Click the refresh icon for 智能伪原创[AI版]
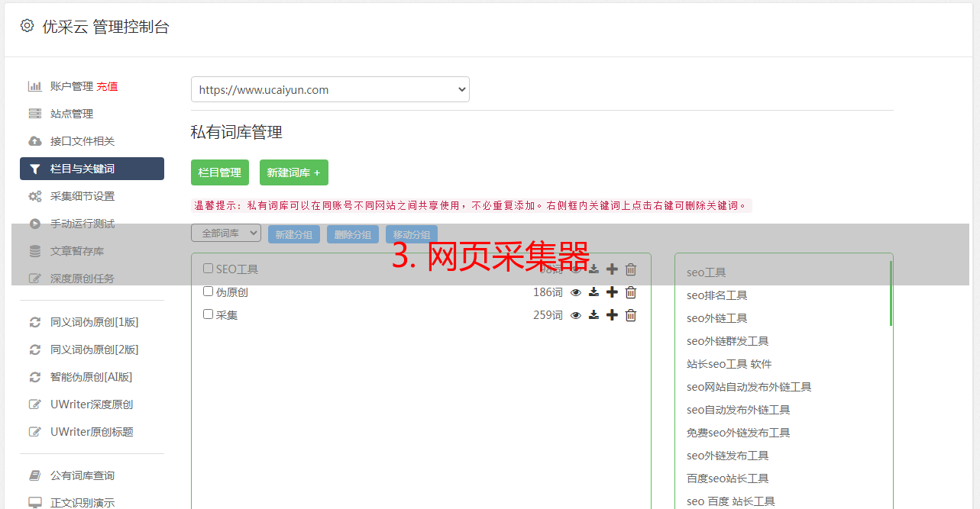Screen dimensions: 980x509 [x=35, y=377]
